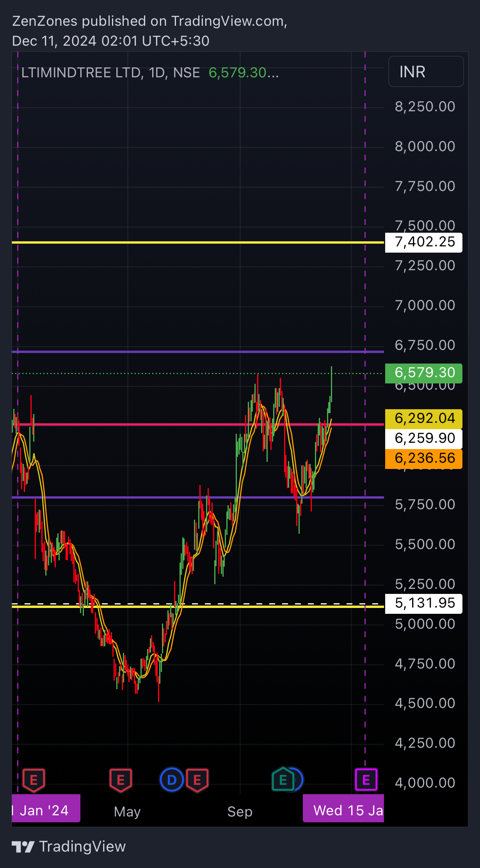Click the yellow 6,292.04 indicator label
This screenshot has width=480, height=868.
click(424, 419)
